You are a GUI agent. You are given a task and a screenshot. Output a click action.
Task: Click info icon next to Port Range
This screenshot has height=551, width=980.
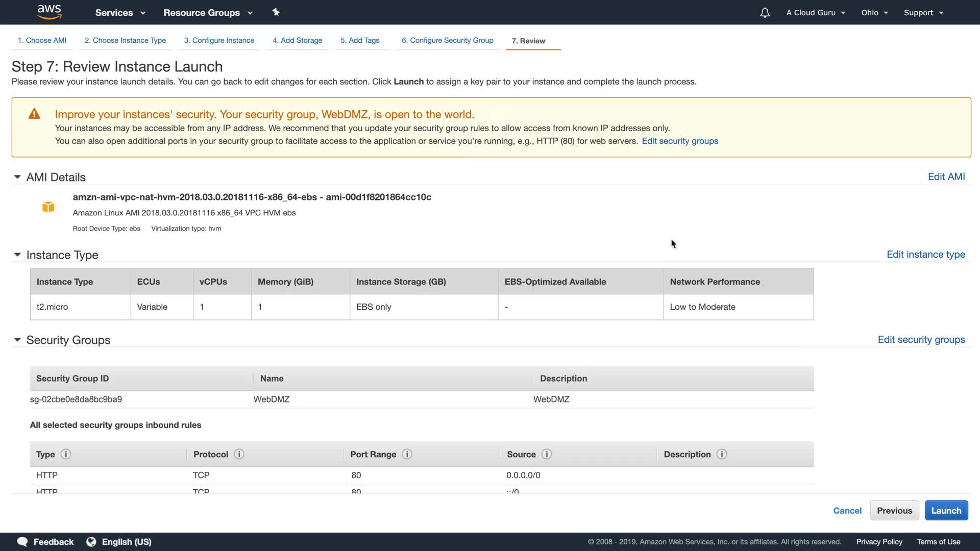tap(407, 454)
